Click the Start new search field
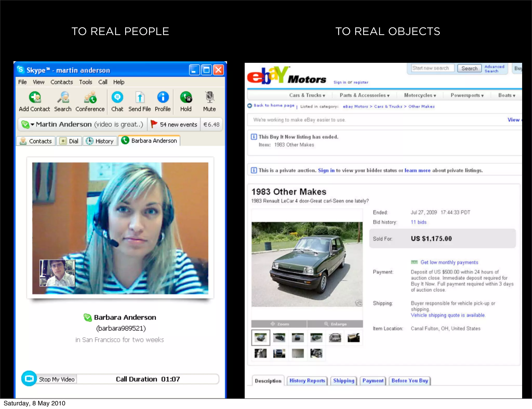 [x=433, y=68]
